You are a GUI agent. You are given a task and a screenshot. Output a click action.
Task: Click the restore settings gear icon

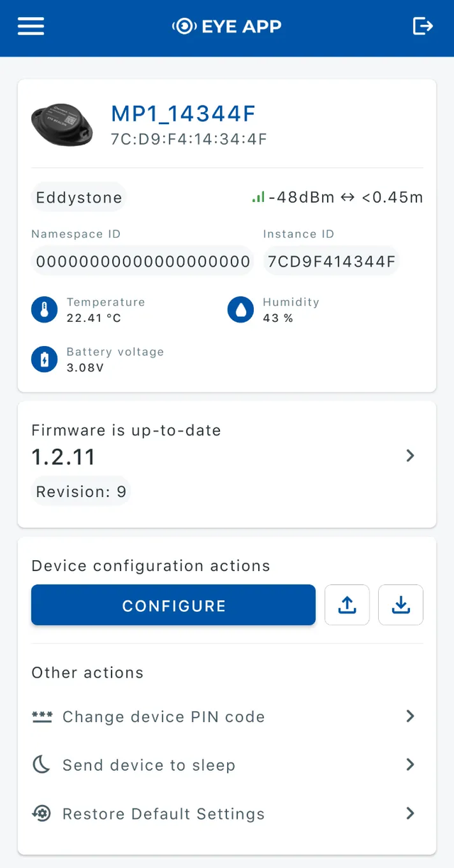pos(42,813)
